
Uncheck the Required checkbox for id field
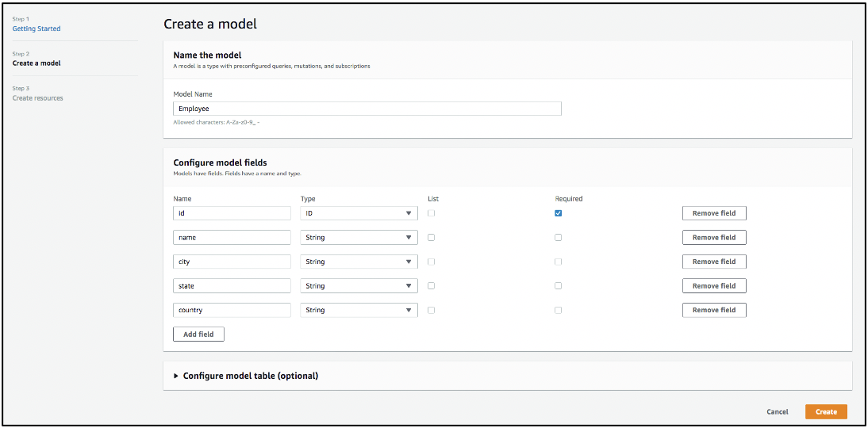(559, 213)
